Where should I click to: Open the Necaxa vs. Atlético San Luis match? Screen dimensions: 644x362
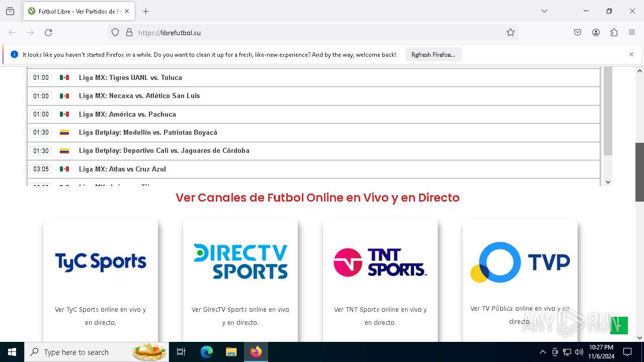point(313,96)
